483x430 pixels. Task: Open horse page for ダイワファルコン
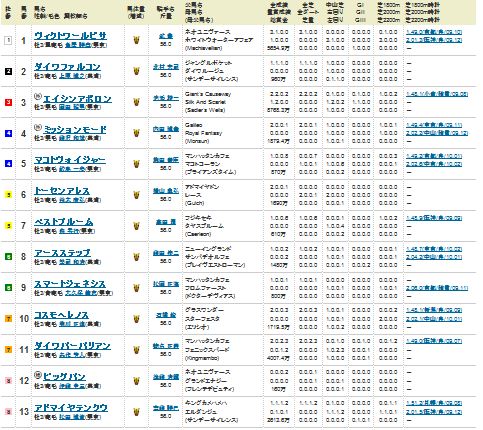67,67
